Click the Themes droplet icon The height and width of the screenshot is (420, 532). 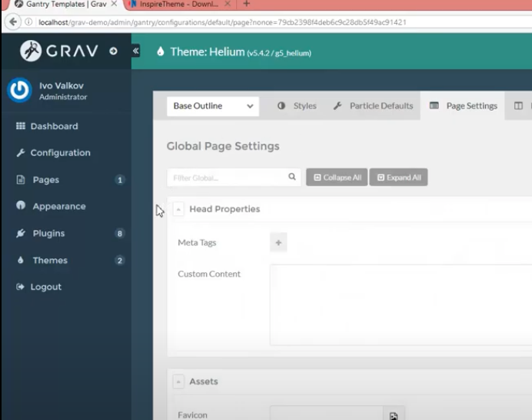(21, 260)
